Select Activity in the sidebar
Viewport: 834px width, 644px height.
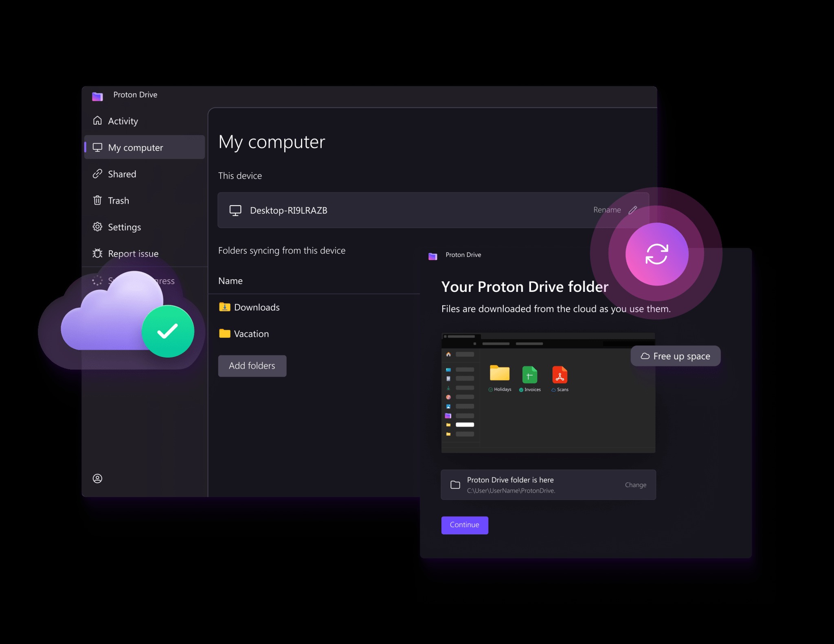click(123, 121)
